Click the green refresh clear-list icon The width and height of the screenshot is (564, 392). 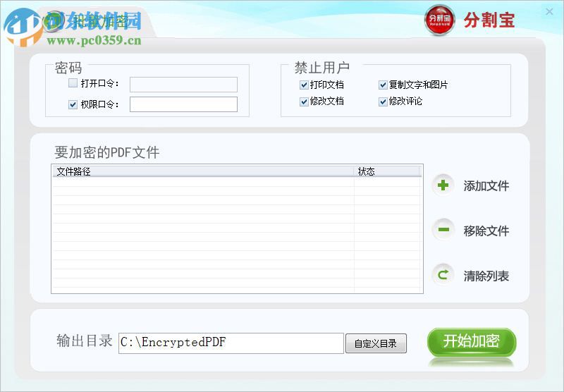coord(443,274)
